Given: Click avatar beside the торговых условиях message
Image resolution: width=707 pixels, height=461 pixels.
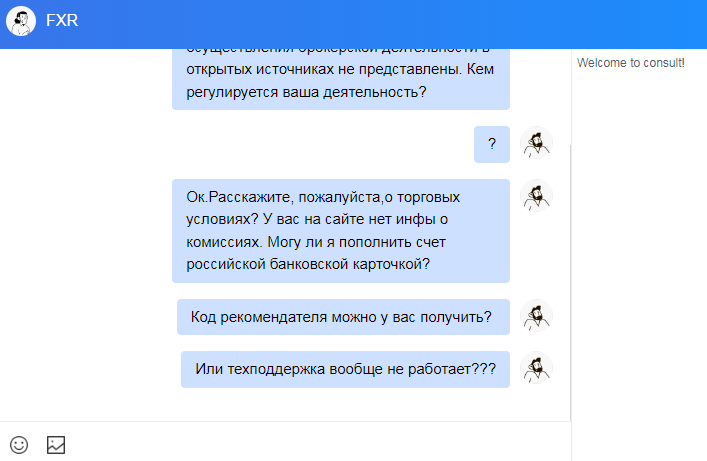Looking at the screenshot, I should point(537,196).
